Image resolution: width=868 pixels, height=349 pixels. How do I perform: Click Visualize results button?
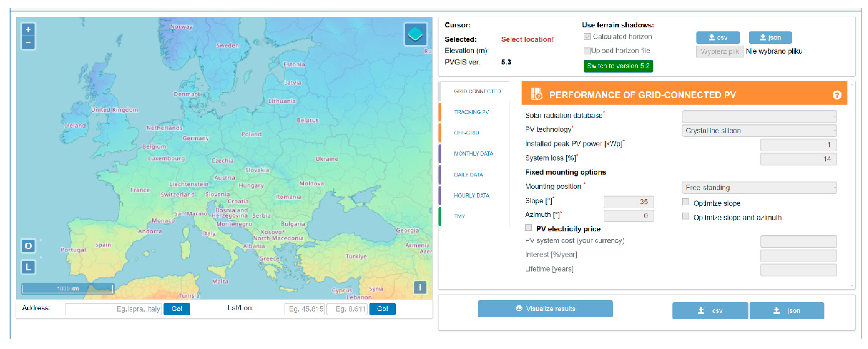point(545,309)
